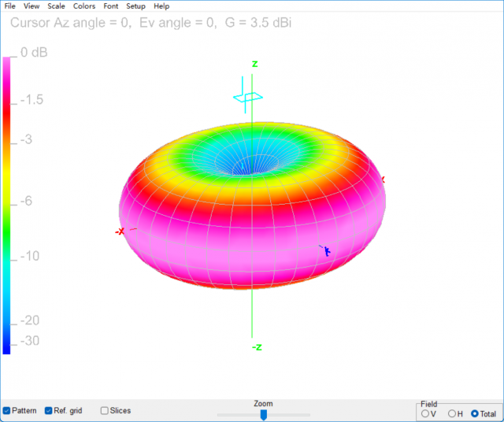Open the Font menu
504x422 pixels.
pos(111,6)
